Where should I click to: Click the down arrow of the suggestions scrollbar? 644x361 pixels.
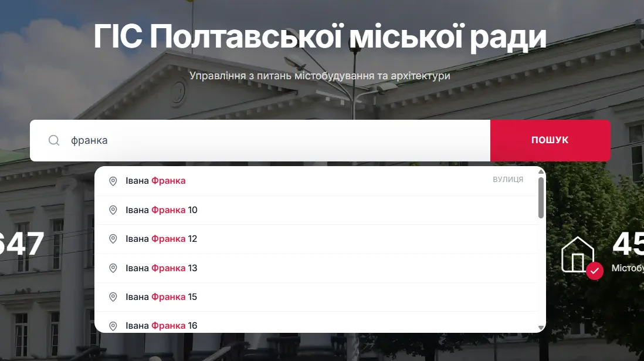(x=541, y=328)
